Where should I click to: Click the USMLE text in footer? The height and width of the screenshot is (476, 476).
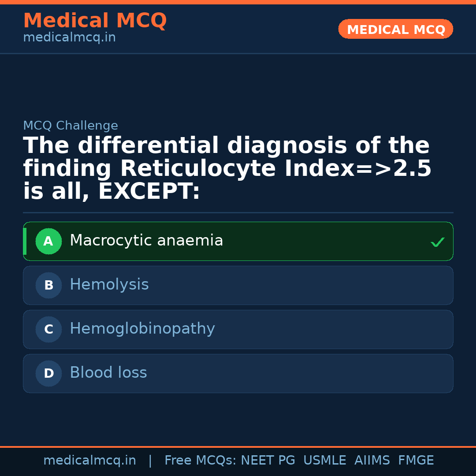pyautogui.click(x=324, y=461)
